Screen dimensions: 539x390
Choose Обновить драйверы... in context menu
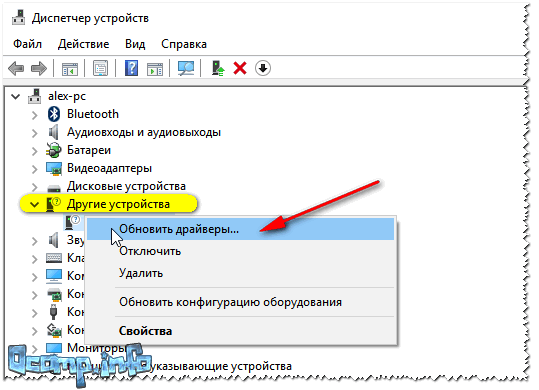[240, 229]
